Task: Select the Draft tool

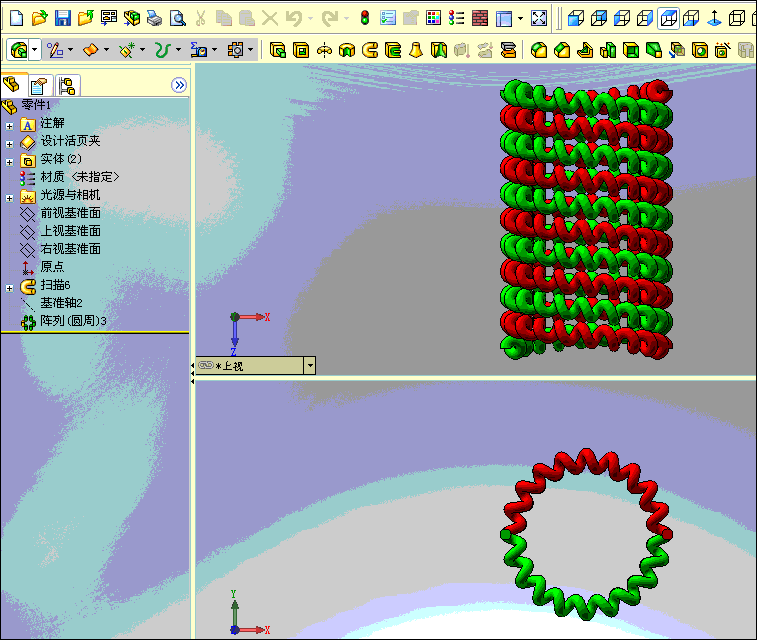Action: (653, 50)
